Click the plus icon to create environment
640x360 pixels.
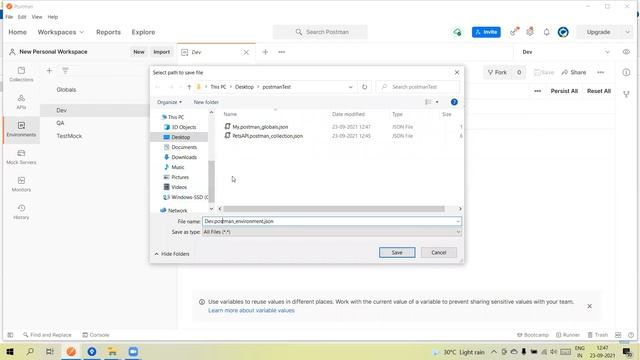tap(49, 71)
